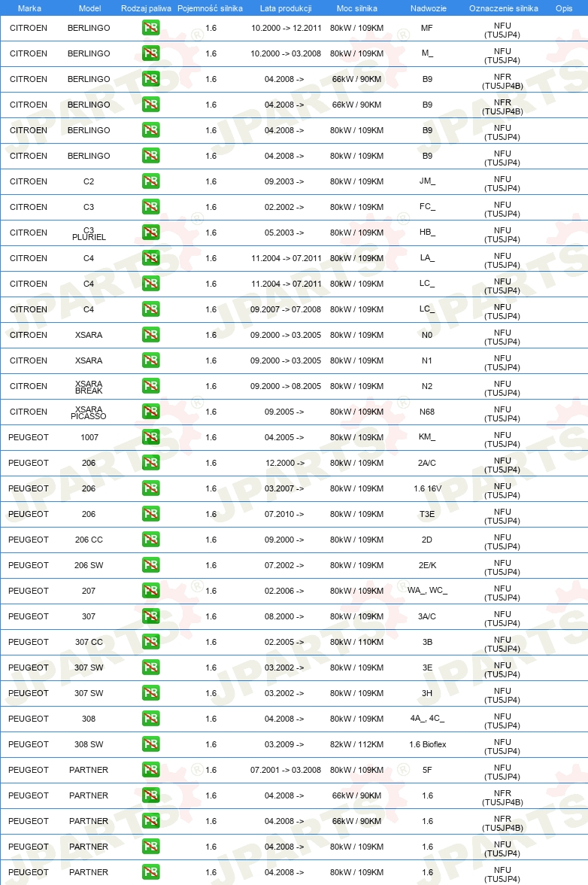Click fuel icon in Peugeot 206 2A/C row
588x885 pixels.
(150, 463)
